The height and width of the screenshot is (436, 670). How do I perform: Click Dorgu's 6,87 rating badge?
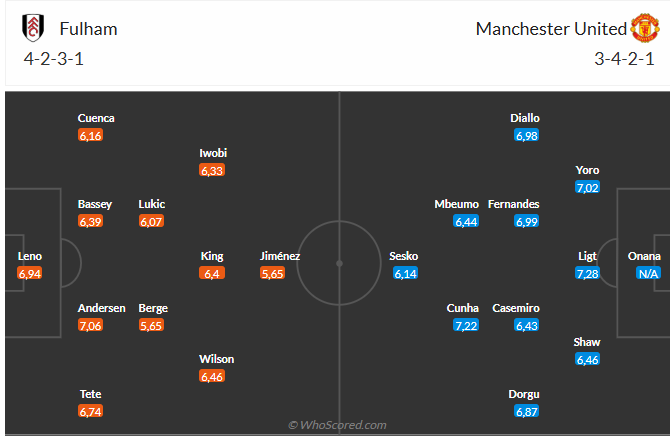[526, 411]
